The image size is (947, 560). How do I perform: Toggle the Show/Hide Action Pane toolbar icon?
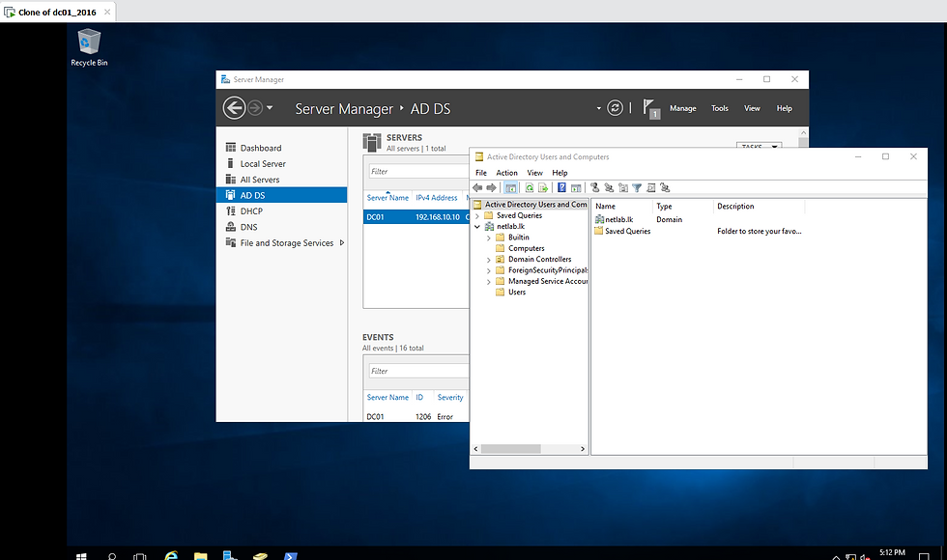[576, 187]
